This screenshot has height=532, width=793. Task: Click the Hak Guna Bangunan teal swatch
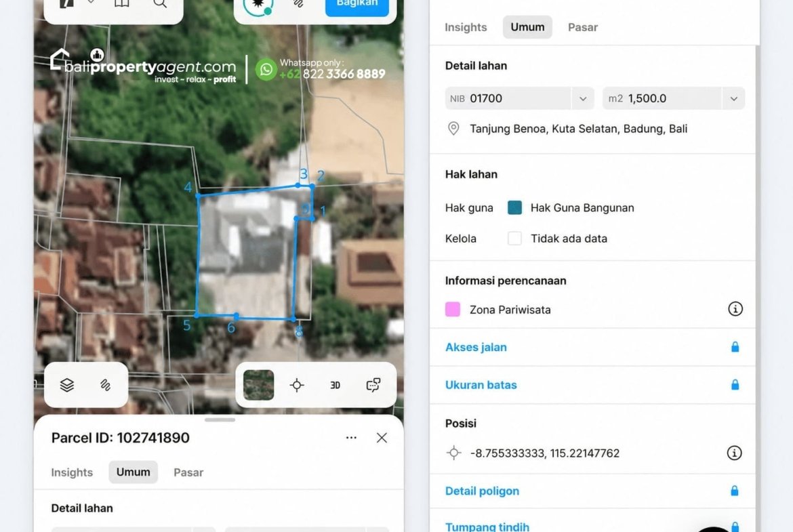[x=515, y=208]
